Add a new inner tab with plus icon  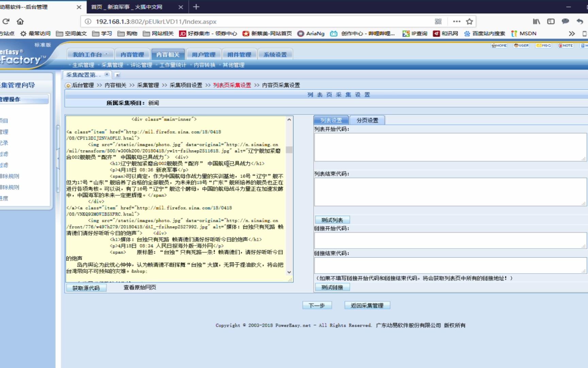117,75
